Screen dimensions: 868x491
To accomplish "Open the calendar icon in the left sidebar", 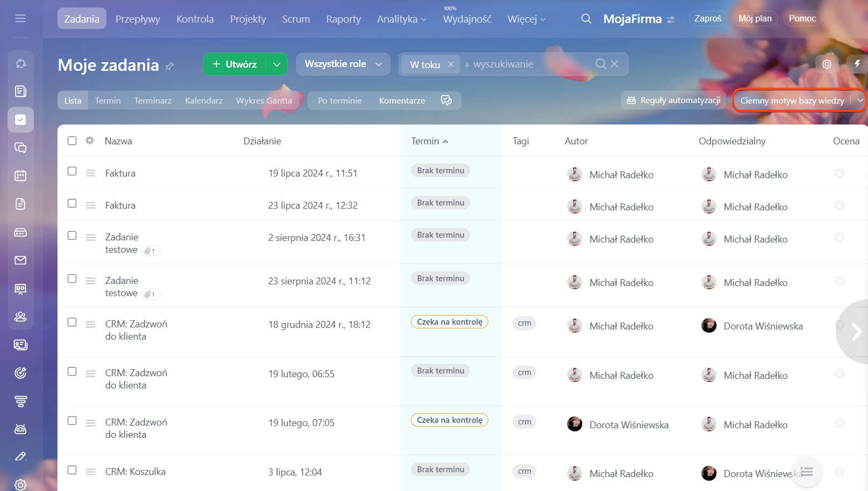I will coord(20,175).
